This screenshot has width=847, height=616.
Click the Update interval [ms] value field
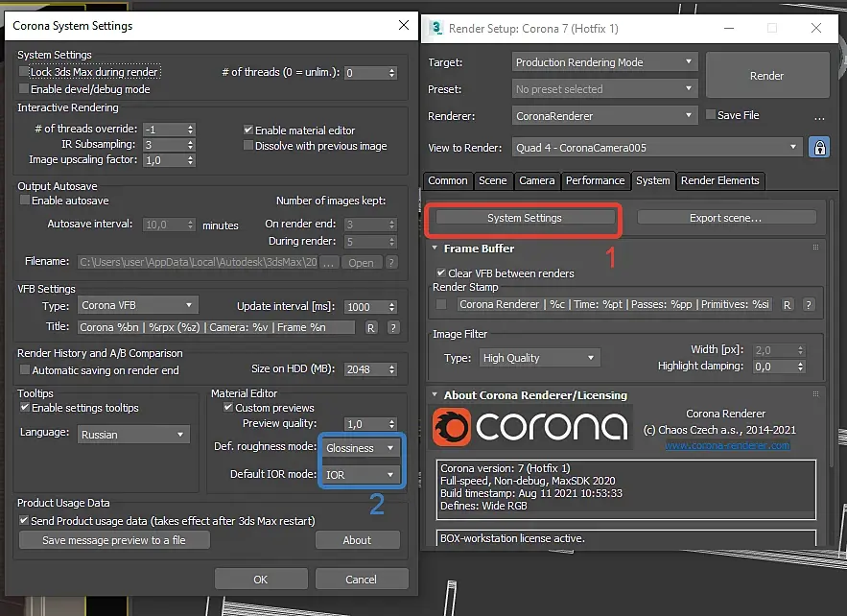click(x=365, y=307)
